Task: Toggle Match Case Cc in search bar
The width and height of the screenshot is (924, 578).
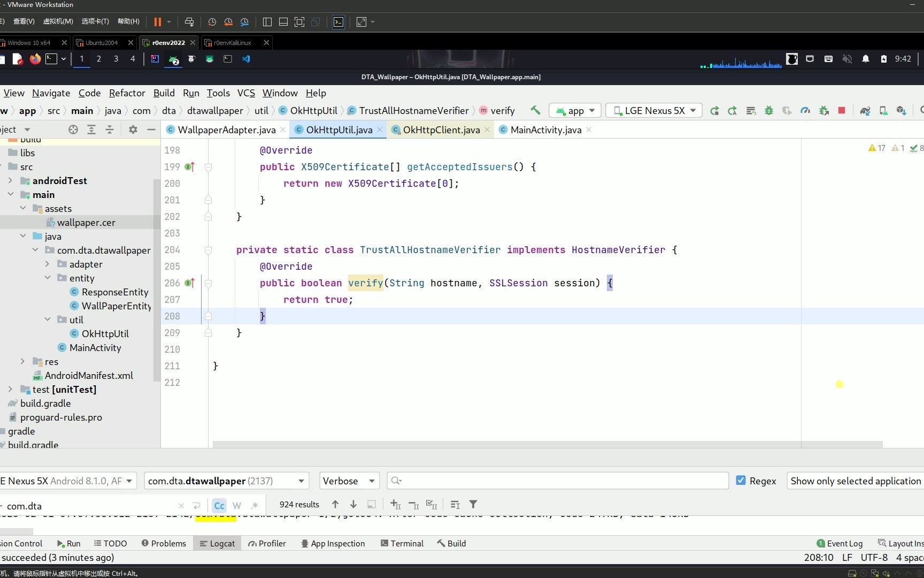Action: [219, 505]
